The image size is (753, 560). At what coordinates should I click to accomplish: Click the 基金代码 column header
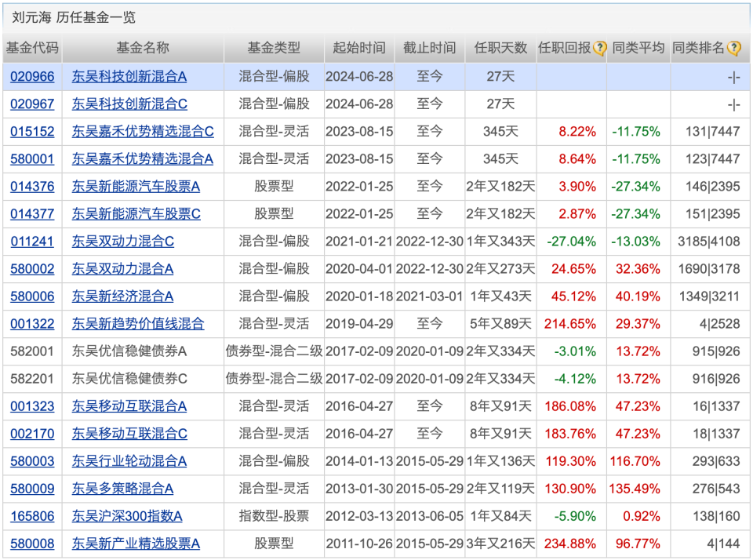(x=32, y=48)
